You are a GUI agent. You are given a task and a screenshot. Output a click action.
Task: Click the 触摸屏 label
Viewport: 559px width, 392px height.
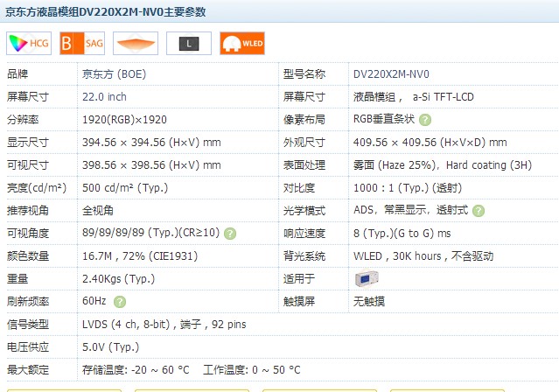click(x=299, y=302)
